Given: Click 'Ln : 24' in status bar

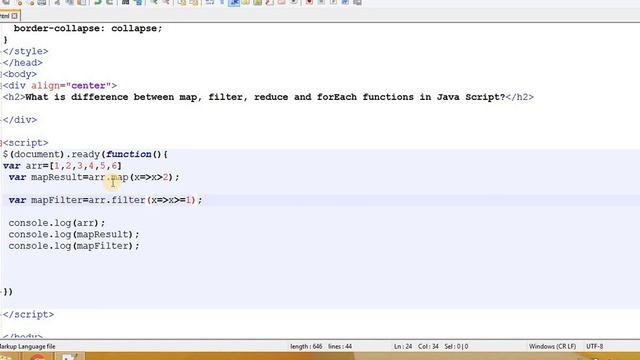Looking at the screenshot, I should [x=403, y=347].
